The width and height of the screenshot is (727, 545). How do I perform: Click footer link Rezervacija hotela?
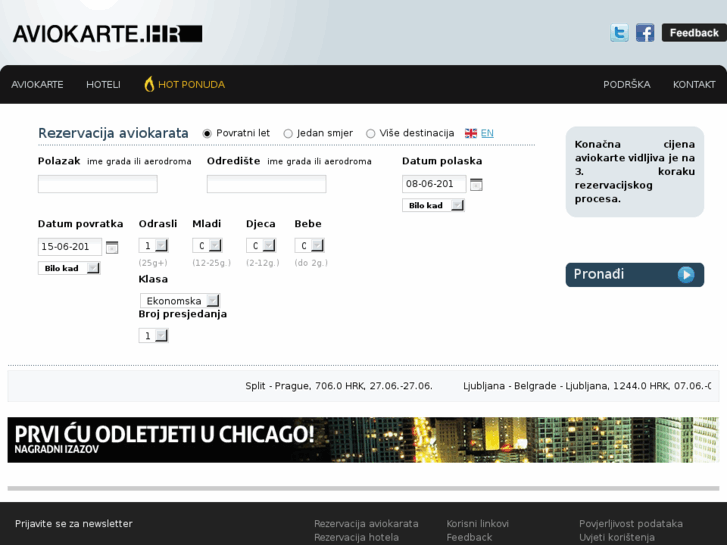coord(357,538)
